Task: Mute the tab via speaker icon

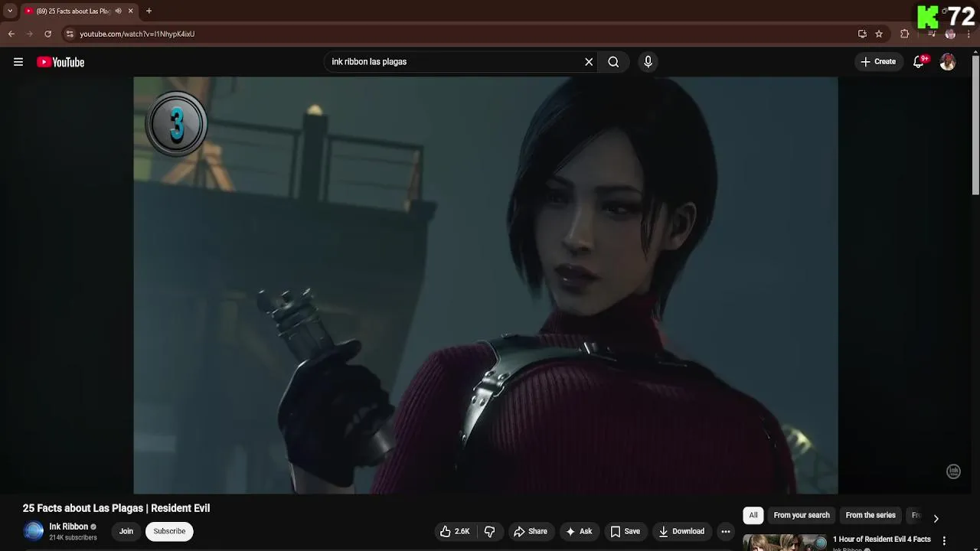Action: (x=118, y=11)
